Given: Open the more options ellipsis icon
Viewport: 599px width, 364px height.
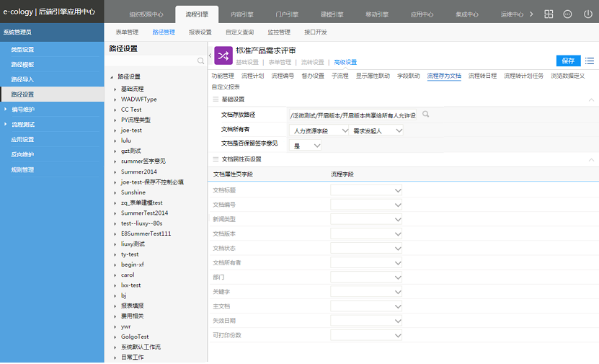Looking at the screenshot, I should tap(568, 14).
